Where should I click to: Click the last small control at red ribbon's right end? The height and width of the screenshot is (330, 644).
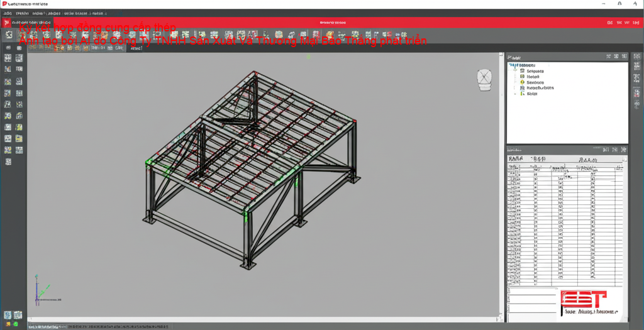pos(636,23)
